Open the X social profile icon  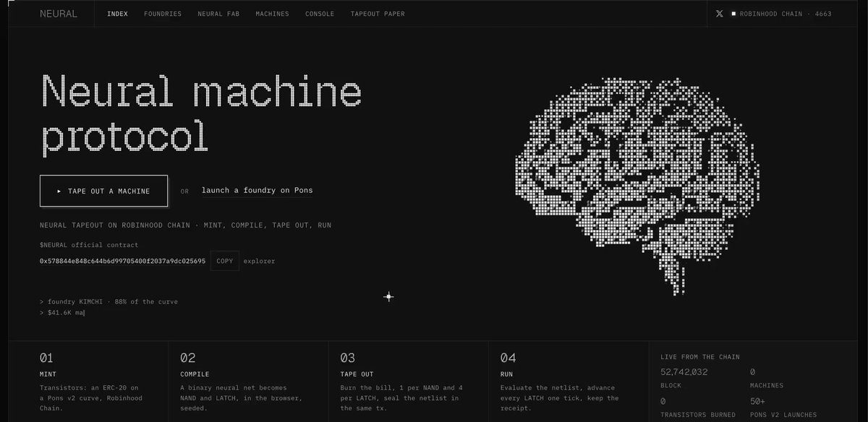click(x=719, y=14)
